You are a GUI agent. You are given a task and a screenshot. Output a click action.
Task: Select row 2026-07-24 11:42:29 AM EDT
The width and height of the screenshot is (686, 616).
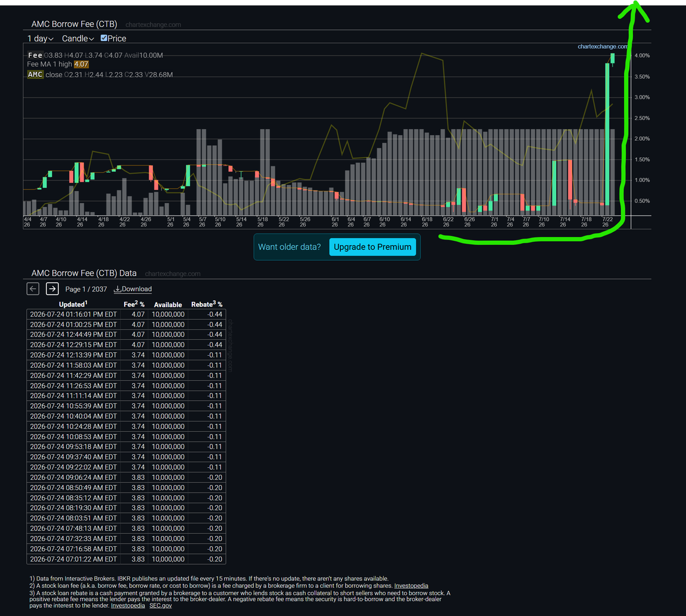(x=126, y=375)
